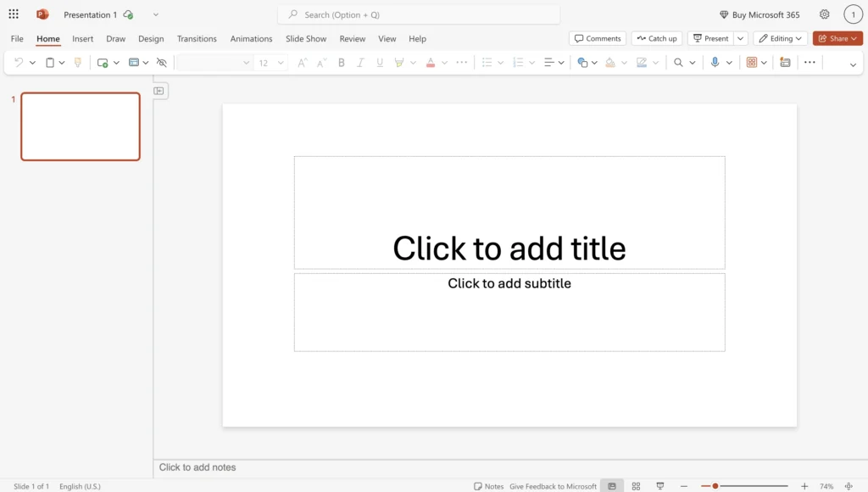This screenshot has width=868, height=492.
Task: Check the cloud save status icon
Action: pyautogui.click(x=128, y=15)
